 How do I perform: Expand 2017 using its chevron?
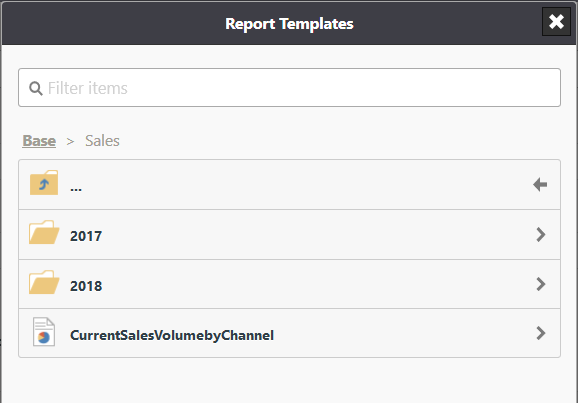(541, 234)
